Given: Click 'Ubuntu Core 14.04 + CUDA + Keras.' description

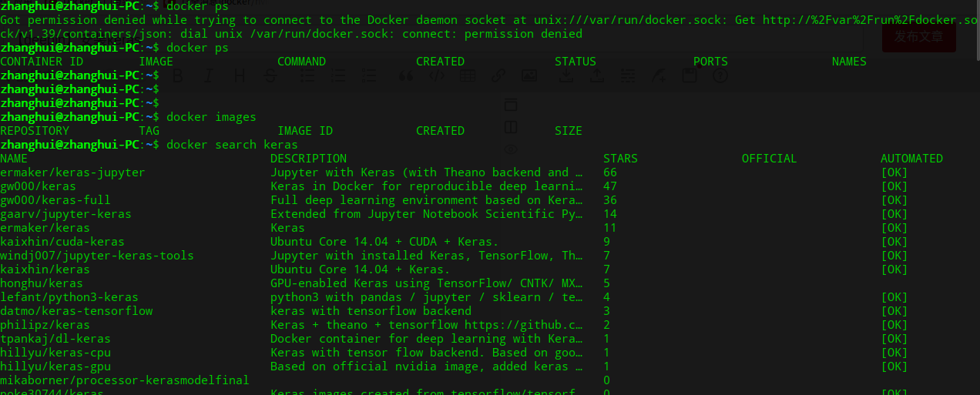Looking at the screenshot, I should (384, 242).
